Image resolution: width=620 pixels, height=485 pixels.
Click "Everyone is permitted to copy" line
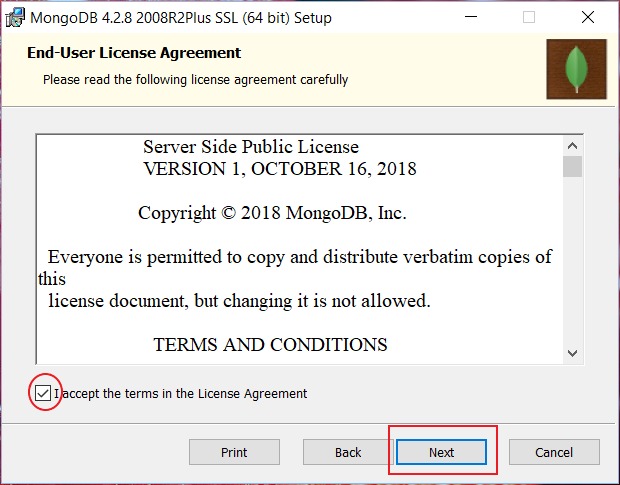click(300, 257)
